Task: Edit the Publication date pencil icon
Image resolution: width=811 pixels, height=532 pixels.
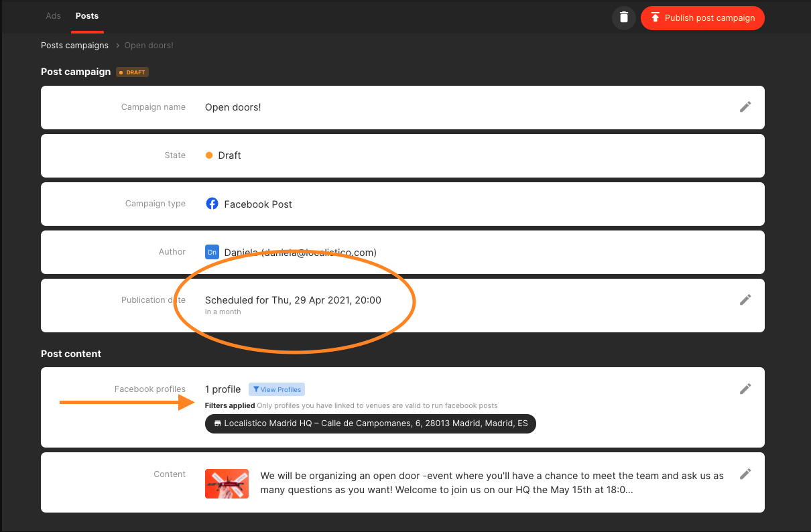Action: [x=745, y=300]
